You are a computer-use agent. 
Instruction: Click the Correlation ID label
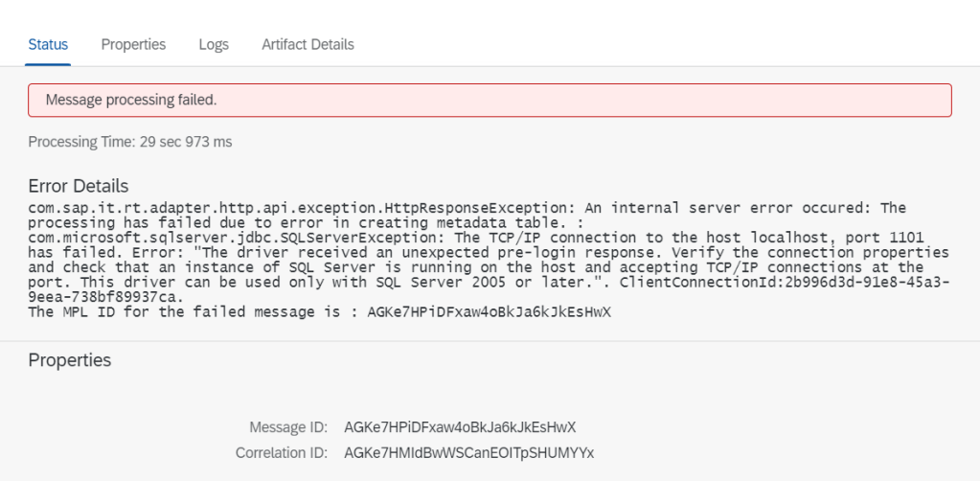(x=282, y=452)
